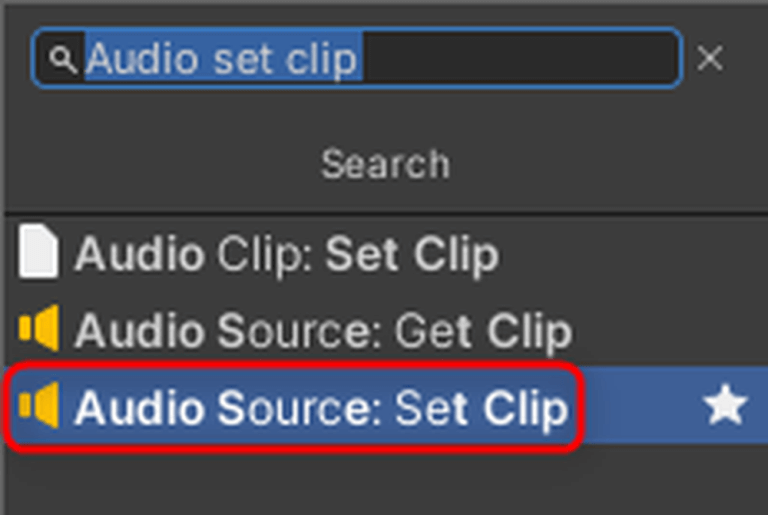Click the selected text 'Audio set clip'
This screenshot has width=768, height=515.
221,59
